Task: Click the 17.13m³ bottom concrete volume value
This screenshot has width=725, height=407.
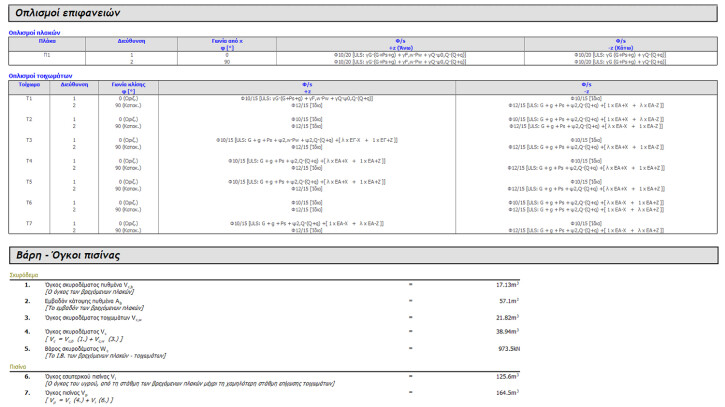Action: pyautogui.click(x=510, y=284)
